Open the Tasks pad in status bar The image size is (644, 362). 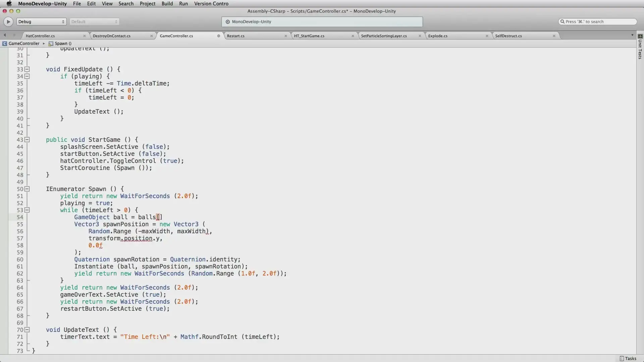click(628, 358)
